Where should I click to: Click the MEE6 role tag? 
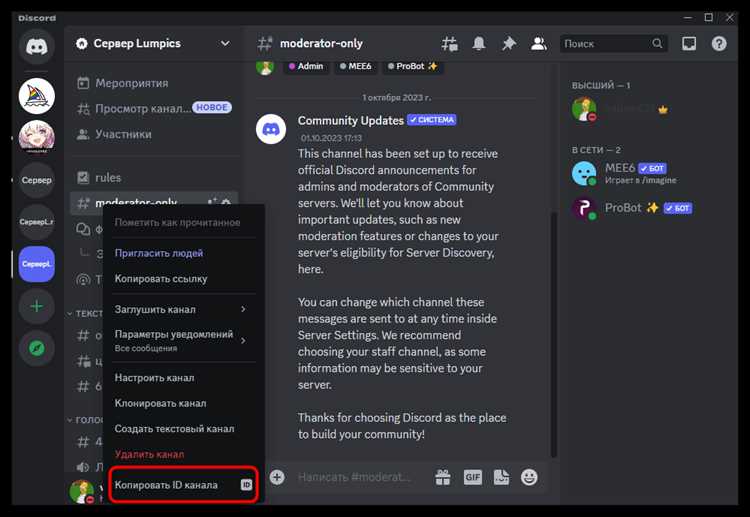point(355,66)
